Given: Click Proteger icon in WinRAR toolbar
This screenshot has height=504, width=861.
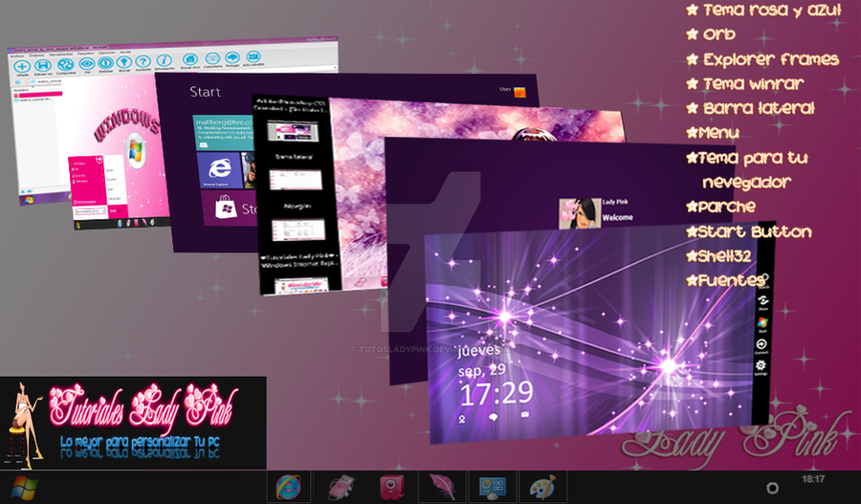Looking at the screenshot, I should click(232, 57).
